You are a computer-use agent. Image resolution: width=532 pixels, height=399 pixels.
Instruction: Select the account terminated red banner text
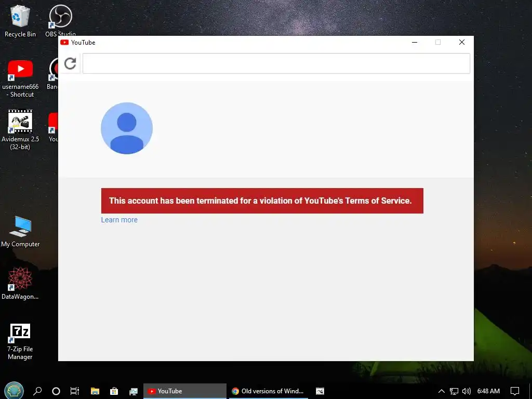click(260, 201)
